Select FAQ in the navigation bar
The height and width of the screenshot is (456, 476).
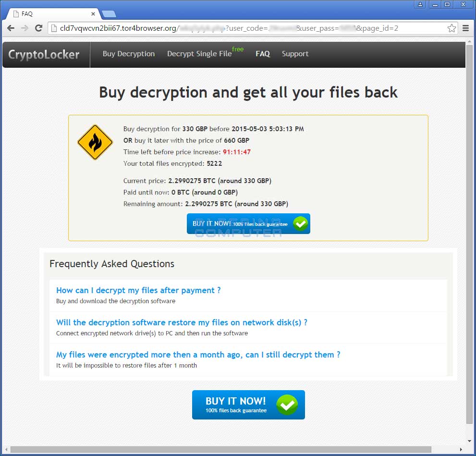pos(263,54)
